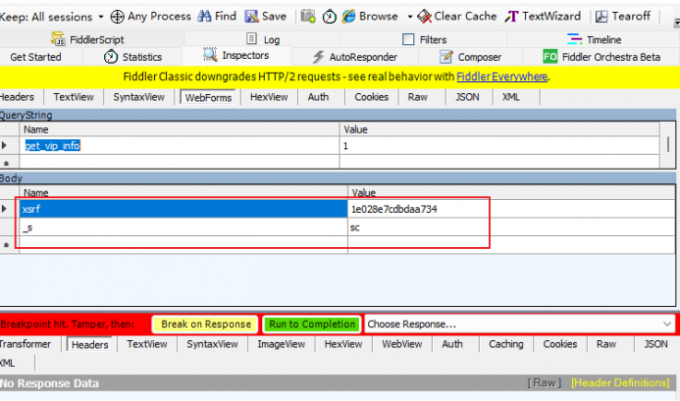
Task: Open TextWizard from the toolbar
Action: [x=543, y=16]
